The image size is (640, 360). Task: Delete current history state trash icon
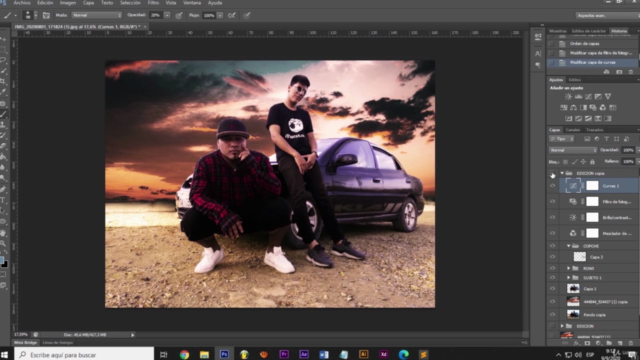click(631, 72)
